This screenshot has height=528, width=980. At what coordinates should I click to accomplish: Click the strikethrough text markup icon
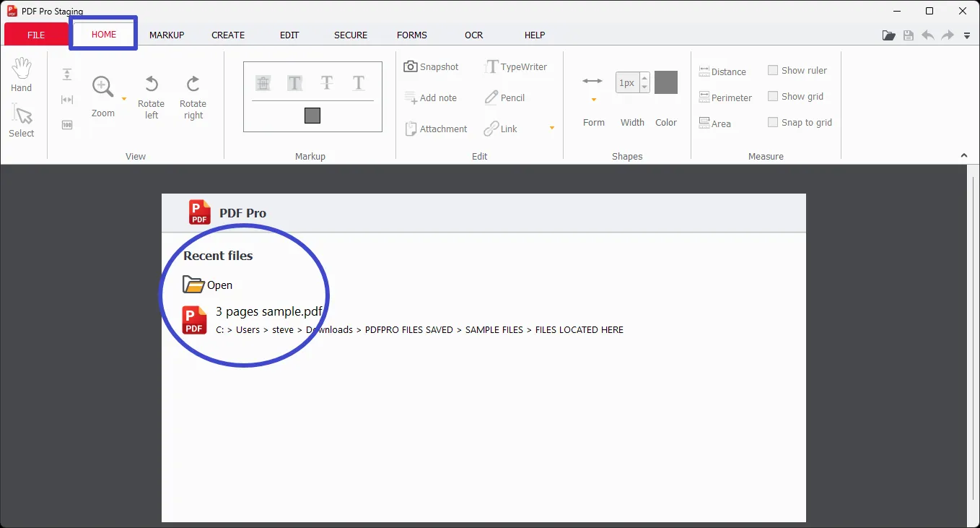(x=326, y=83)
